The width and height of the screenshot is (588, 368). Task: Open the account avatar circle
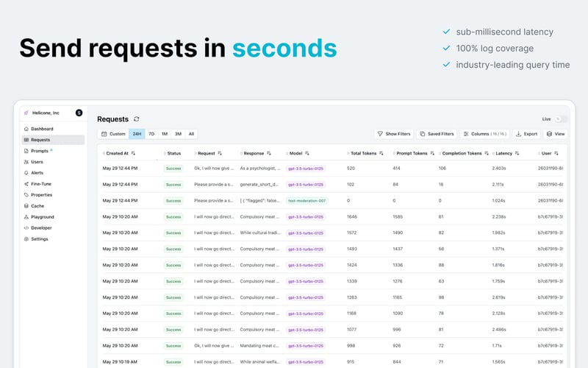pos(79,113)
